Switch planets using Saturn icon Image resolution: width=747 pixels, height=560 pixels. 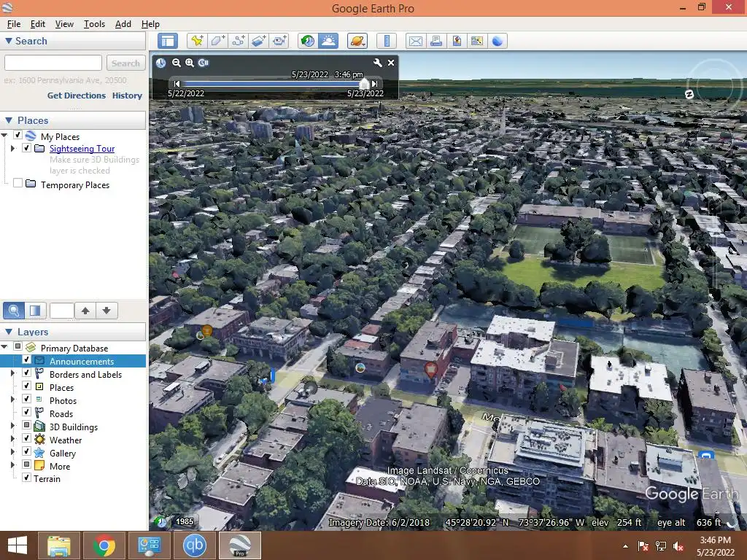(x=357, y=41)
